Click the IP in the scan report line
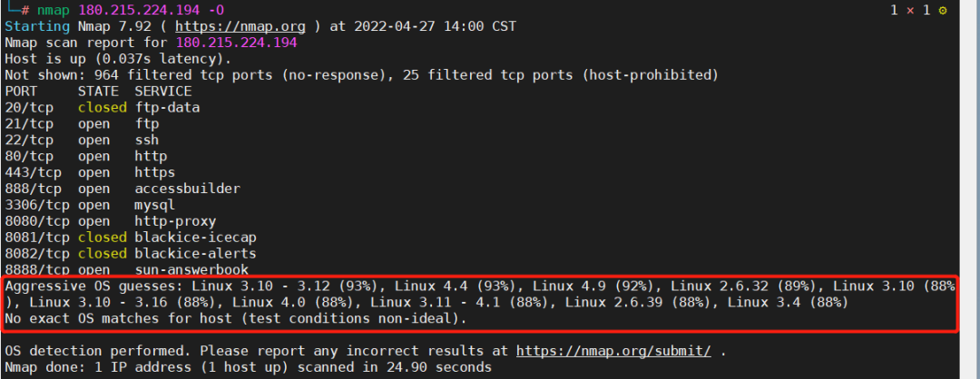 [236, 44]
